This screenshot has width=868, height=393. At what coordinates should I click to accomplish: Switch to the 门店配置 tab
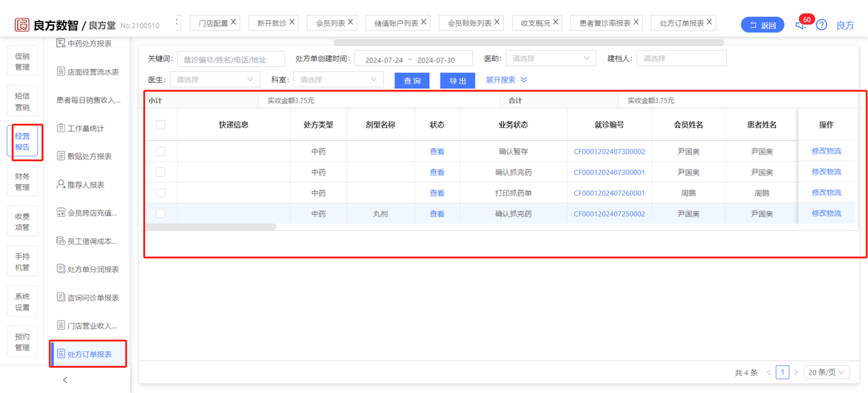(213, 23)
